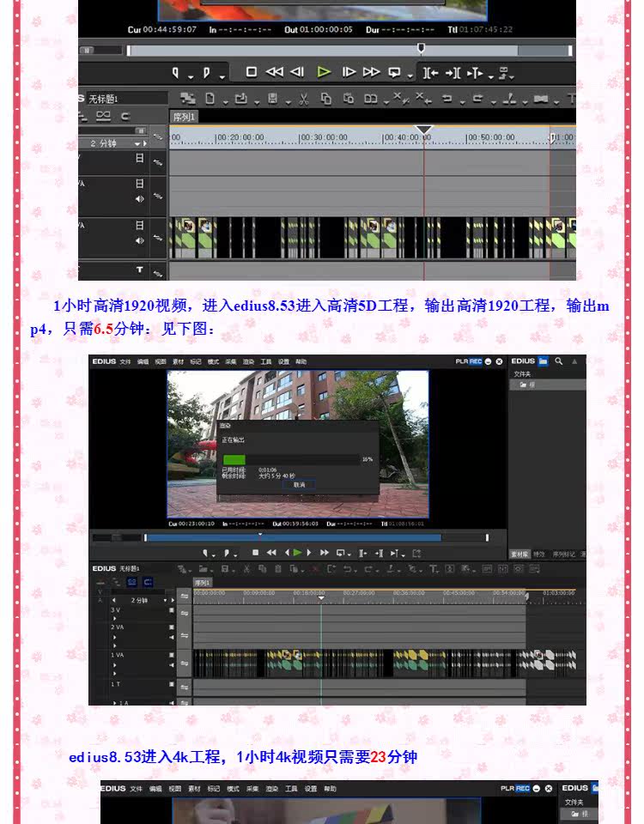644x824 pixels.
Task: Expand the 3 V track in lower timeline
Action: click(x=114, y=618)
